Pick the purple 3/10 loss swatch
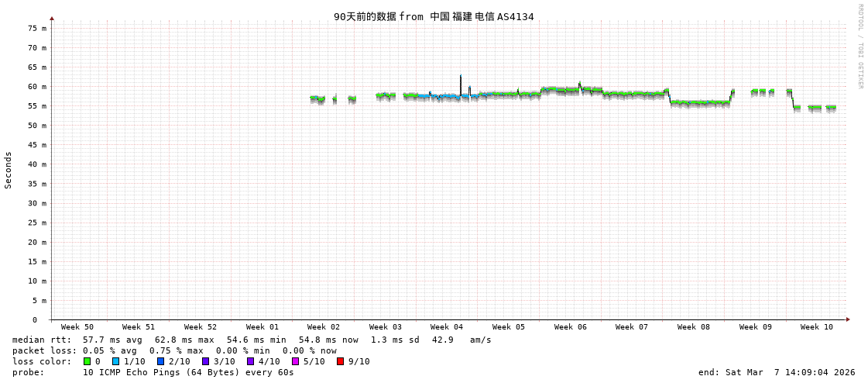 206,361
